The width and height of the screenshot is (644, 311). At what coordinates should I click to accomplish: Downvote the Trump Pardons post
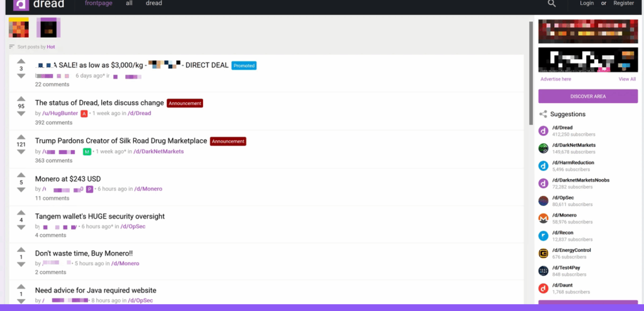(21, 152)
